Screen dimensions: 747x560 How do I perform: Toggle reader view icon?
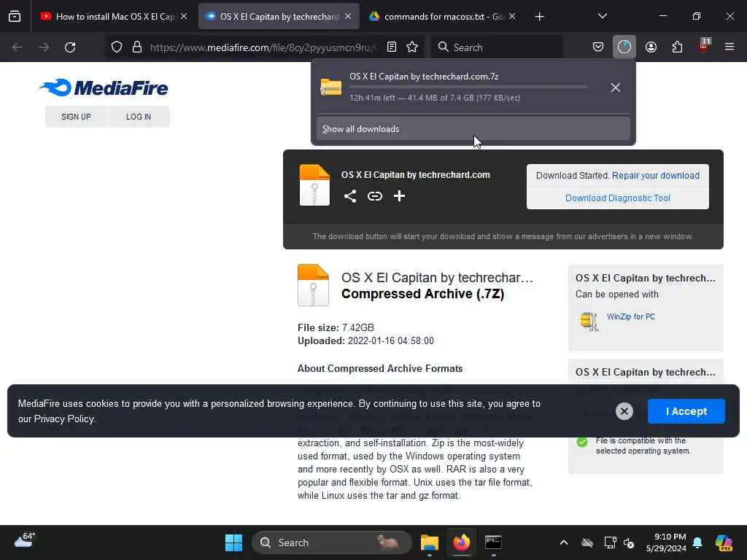point(392,47)
